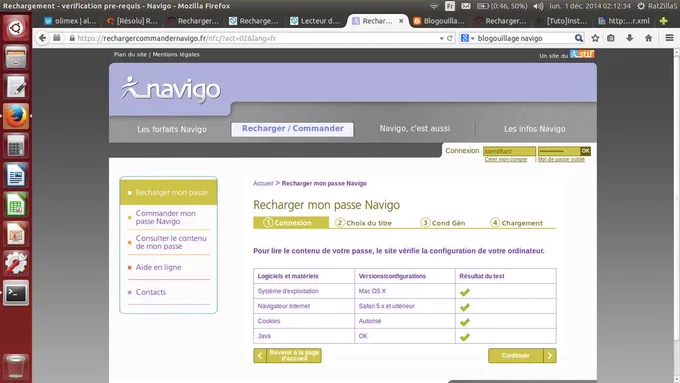Switch to the http:...r.xml tab

[624, 21]
